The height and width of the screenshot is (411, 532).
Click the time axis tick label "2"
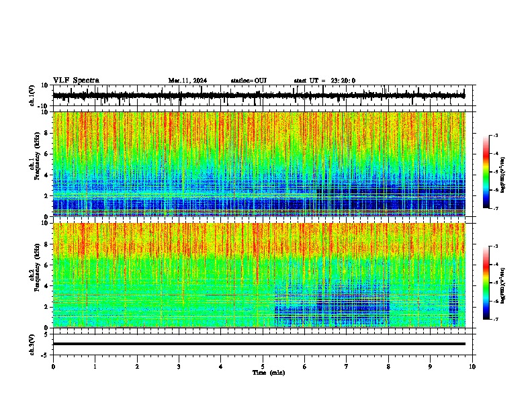137,367
